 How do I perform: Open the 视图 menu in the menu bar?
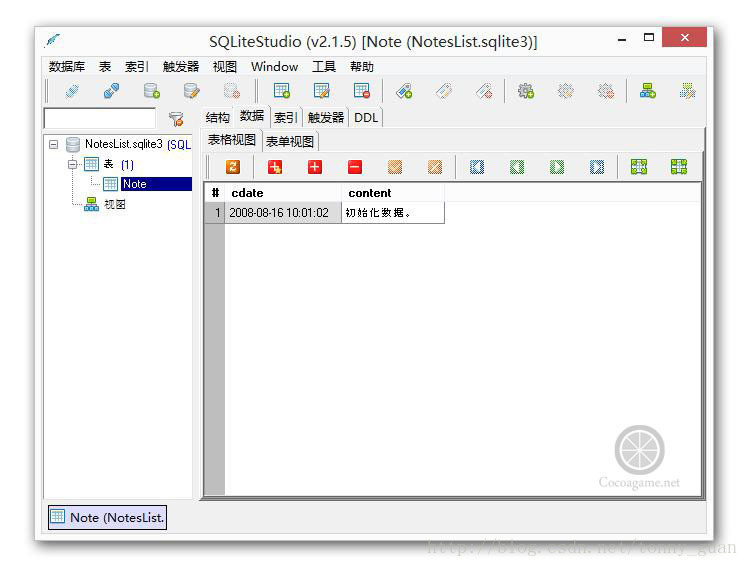point(225,67)
